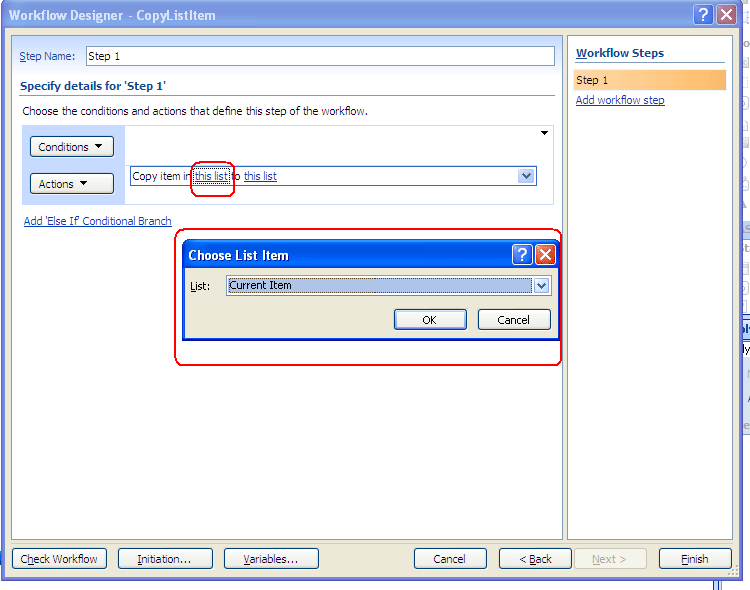The width and height of the screenshot is (750, 590).
Task: Click the 'Copy item in' action text
Action: [x=162, y=176]
